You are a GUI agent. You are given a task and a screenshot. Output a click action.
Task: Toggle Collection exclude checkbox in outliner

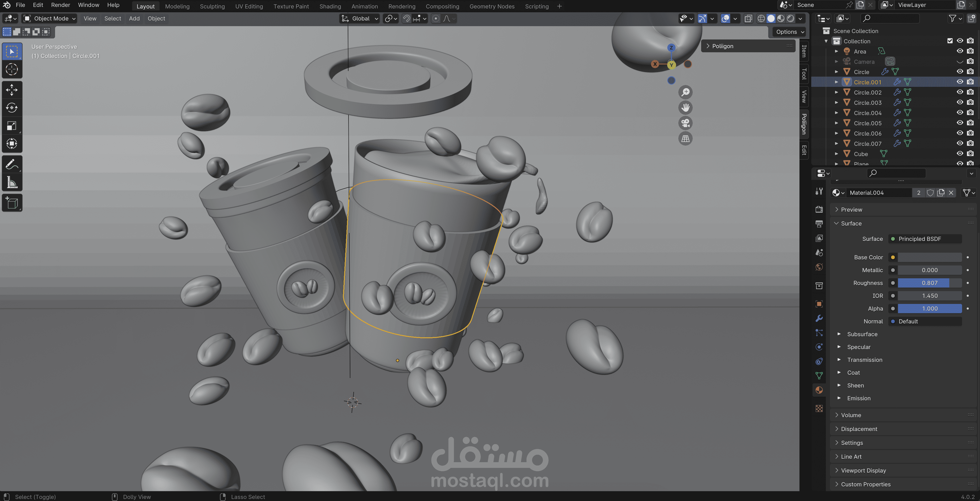click(950, 41)
